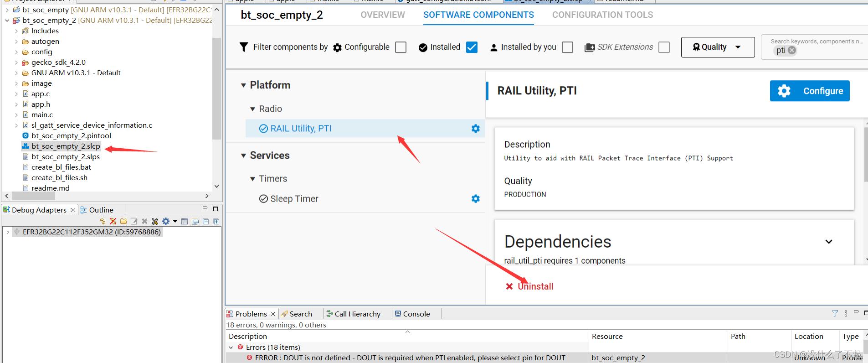Collapse the Platform category
868x363 pixels.
(x=243, y=85)
